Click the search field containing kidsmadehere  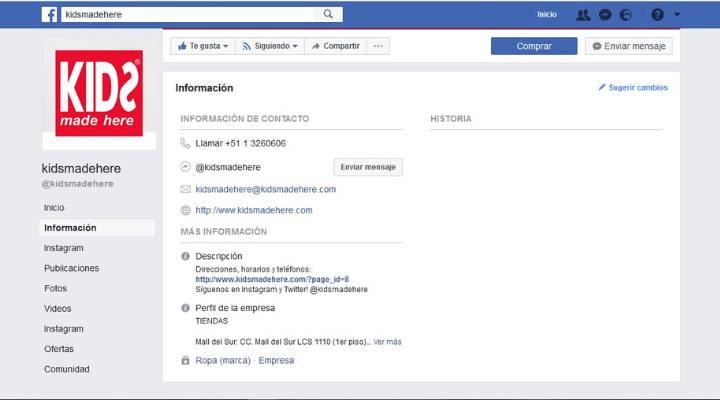tap(202, 14)
